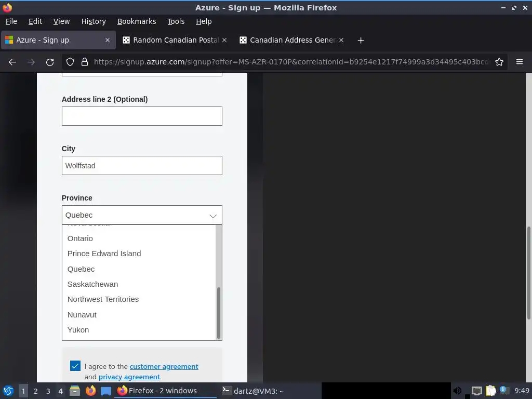Image resolution: width=532 pixels, height=399 pixels.
Task: Click the province list scrollbar thumb
Action: coord(219,313)
